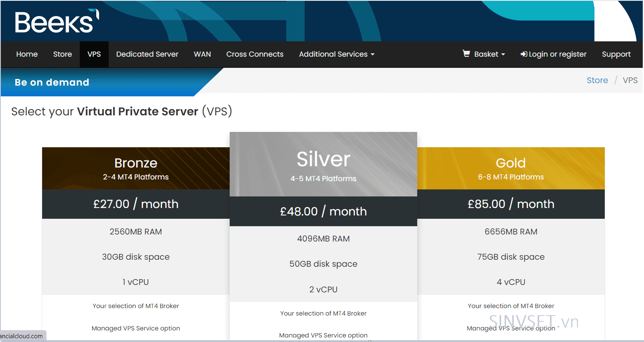The image size is (644, 342).
Task: Expand the Additional Services dropdown caret
Action: point(373,55)
